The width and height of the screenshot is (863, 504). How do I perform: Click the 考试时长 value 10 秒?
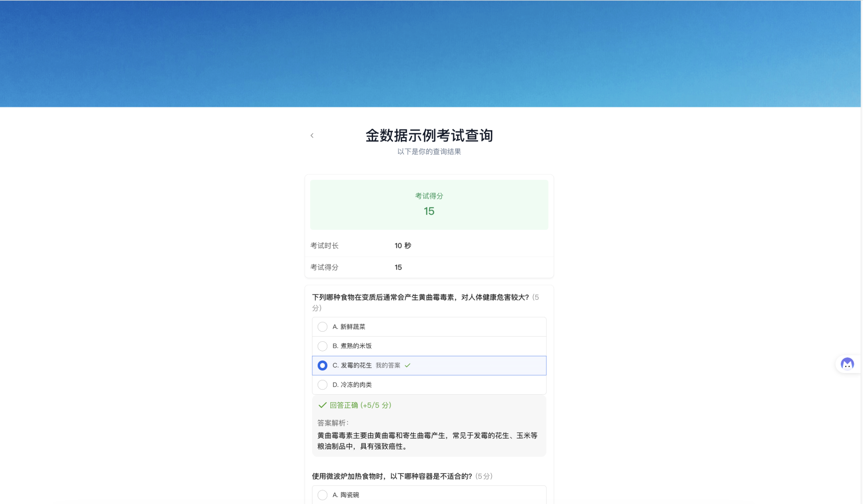coord(402,246)
